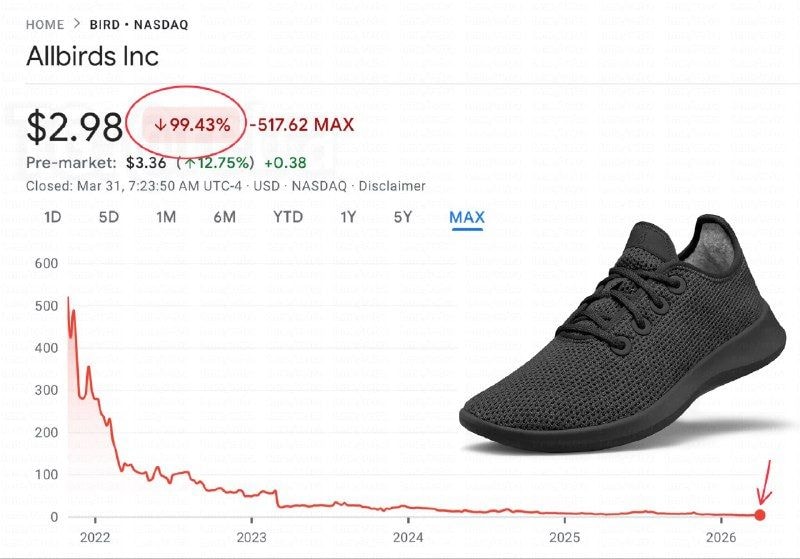The height and width of the screenshot is (559, 800).
Task: Click the red endpoint dot on the chart
Action: click(x=760, y=515)
